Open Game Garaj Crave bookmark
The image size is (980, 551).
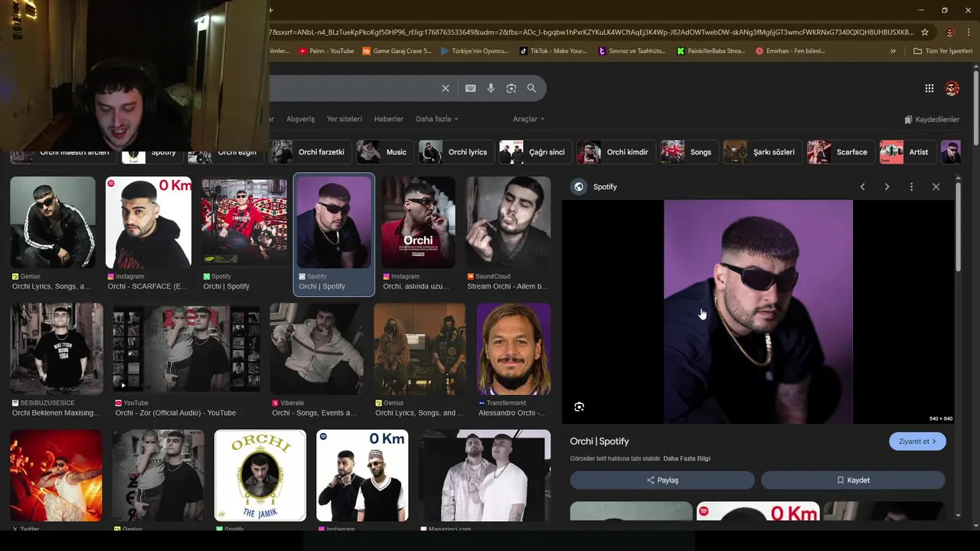[x=397, y=51]
